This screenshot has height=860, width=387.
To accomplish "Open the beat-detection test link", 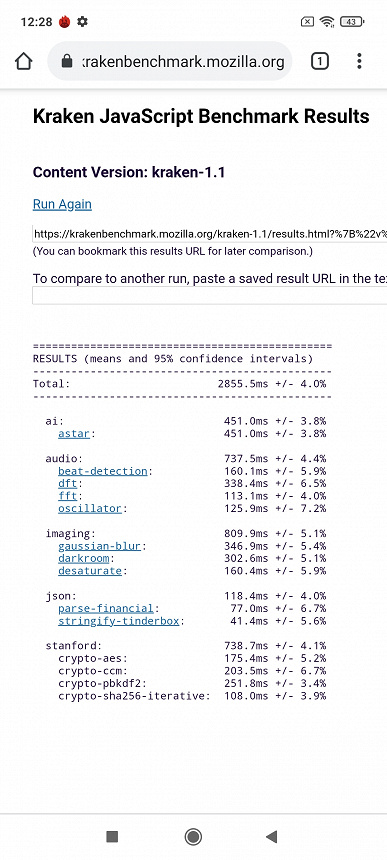I will pyautogui.click(x=103, y=471).
